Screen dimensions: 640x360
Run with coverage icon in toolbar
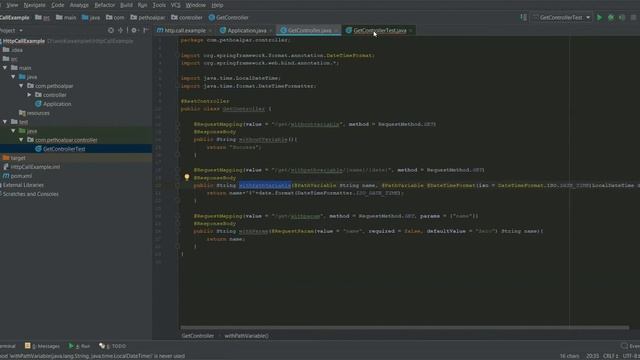tap(622, 18)
